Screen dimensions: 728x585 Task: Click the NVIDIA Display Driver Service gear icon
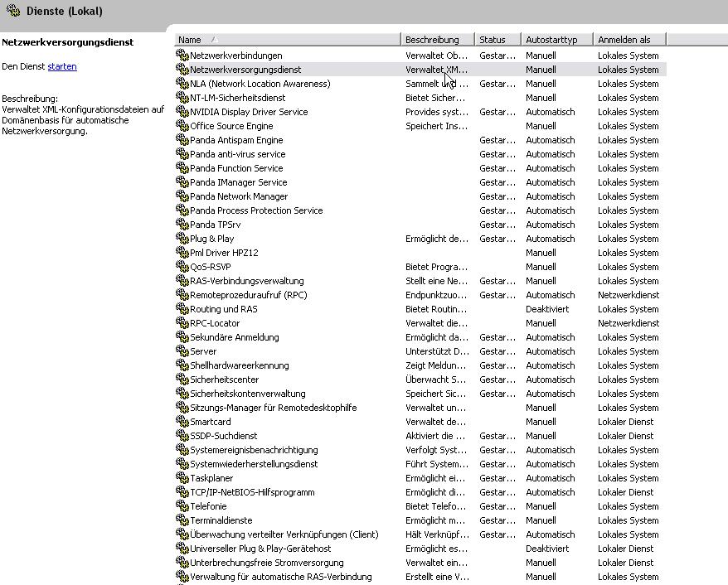[x=182, y=112]
